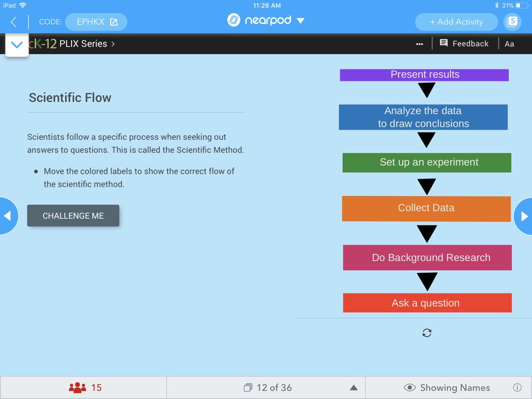Click the Add Activity button

point(456,22)
